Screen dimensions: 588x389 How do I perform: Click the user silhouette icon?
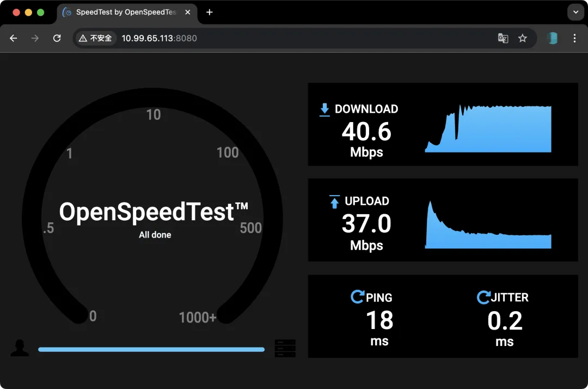(x=20, y=348)
